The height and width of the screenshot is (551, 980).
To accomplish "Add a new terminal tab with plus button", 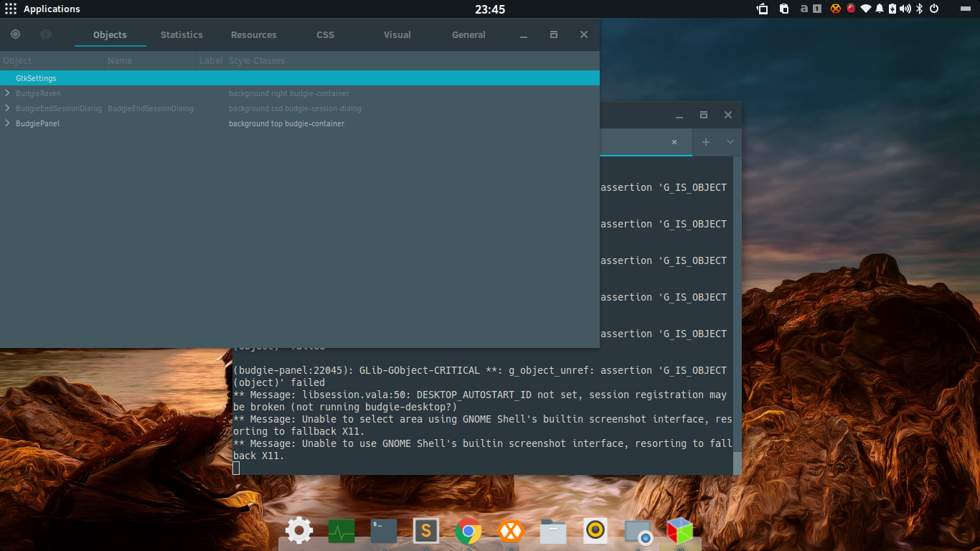I will 706,142.
